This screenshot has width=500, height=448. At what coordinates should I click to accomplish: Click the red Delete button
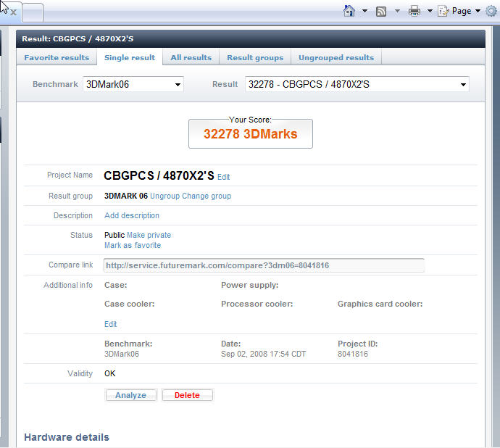[x=187, y=395]
